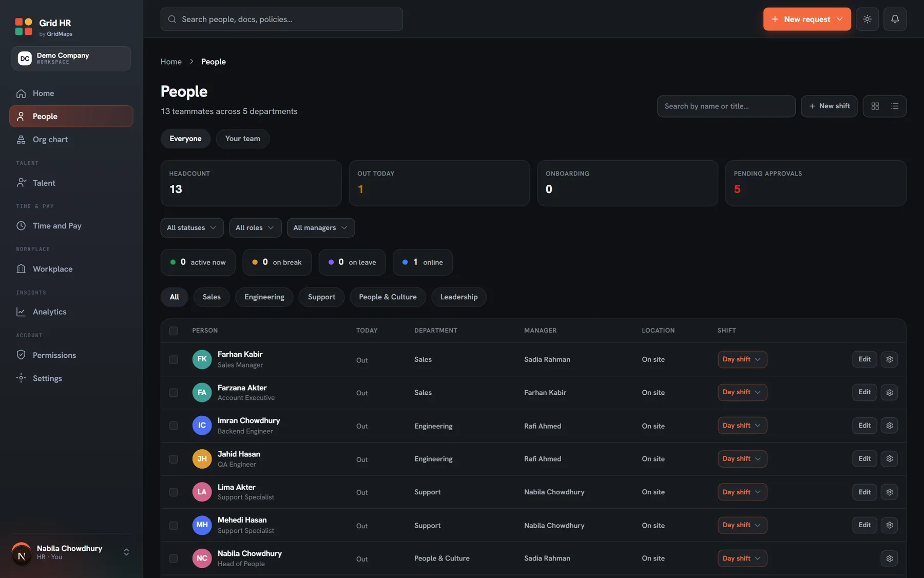Screen dimensions: 924x578
Task: Focus the Search people, docs, policies field
Action: [x=282, y=19]
